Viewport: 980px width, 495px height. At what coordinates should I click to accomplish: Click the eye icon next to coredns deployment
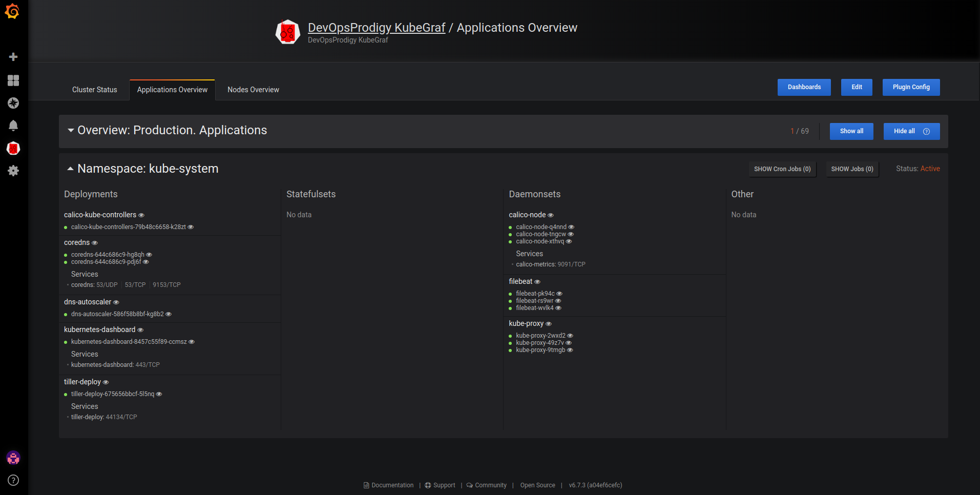click(x=95, y=243)
